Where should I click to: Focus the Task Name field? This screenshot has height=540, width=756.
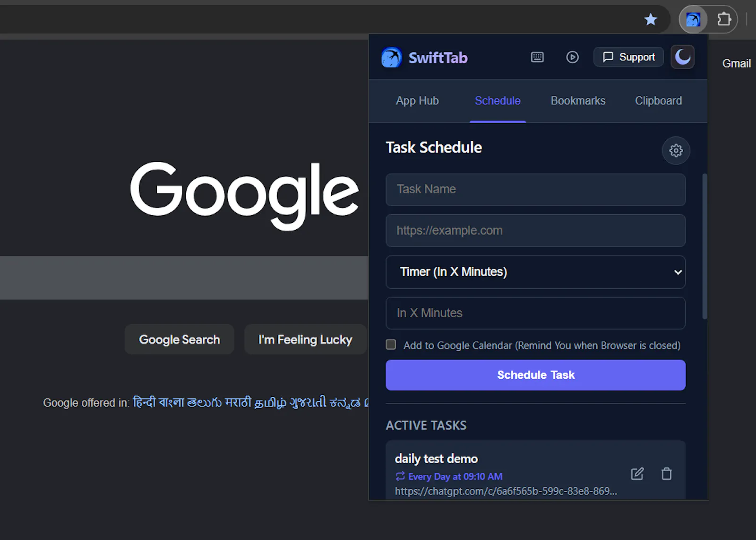[x=535, y=190]
